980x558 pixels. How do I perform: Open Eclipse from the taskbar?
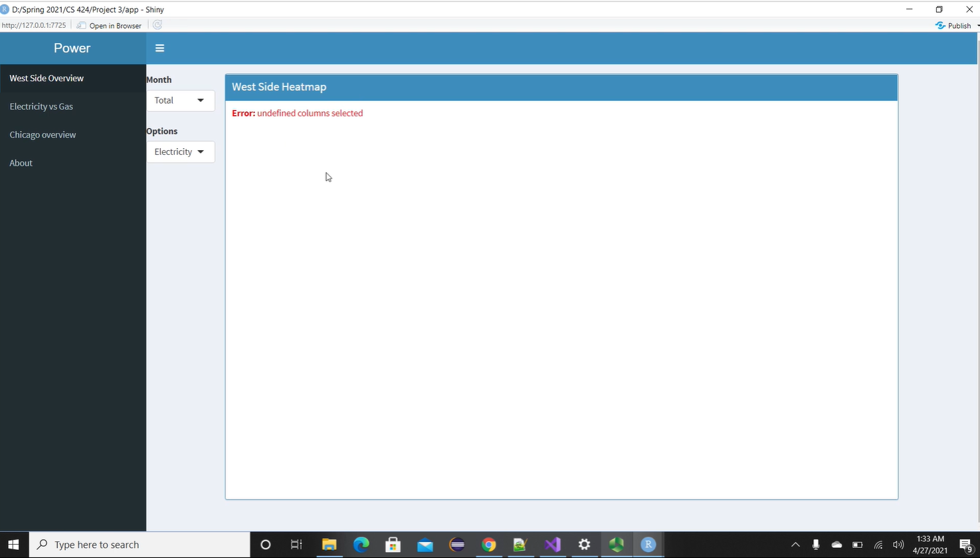457,545
